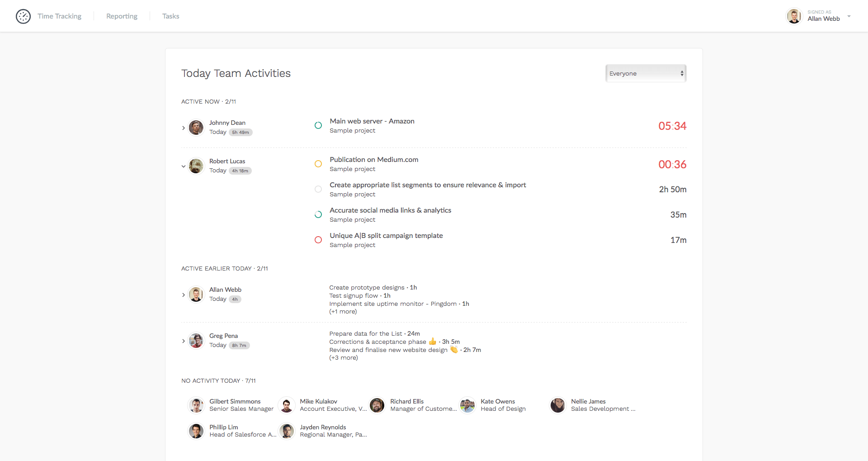Toggle status circle for Main web server task

318,125
